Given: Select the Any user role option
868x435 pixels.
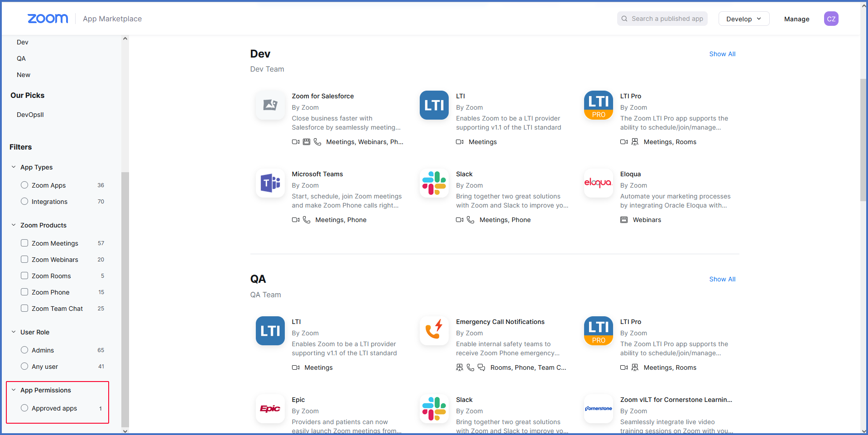Looking at the screenshot, I should click(24, 366).
